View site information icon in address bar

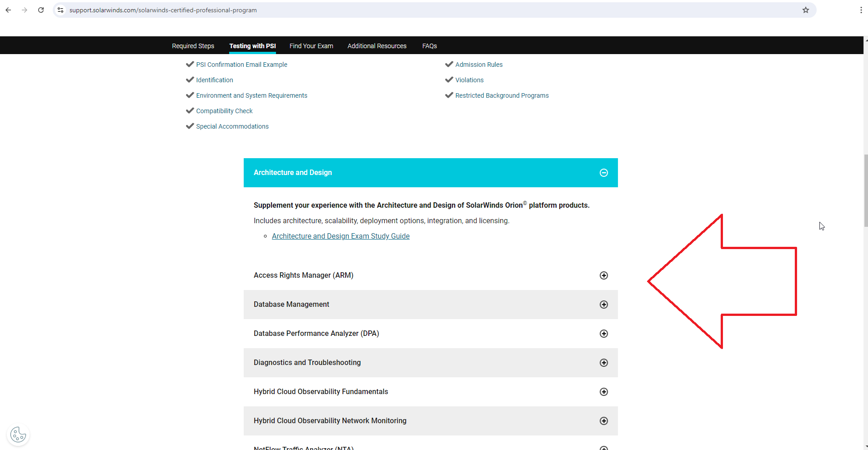coord(60,10)
